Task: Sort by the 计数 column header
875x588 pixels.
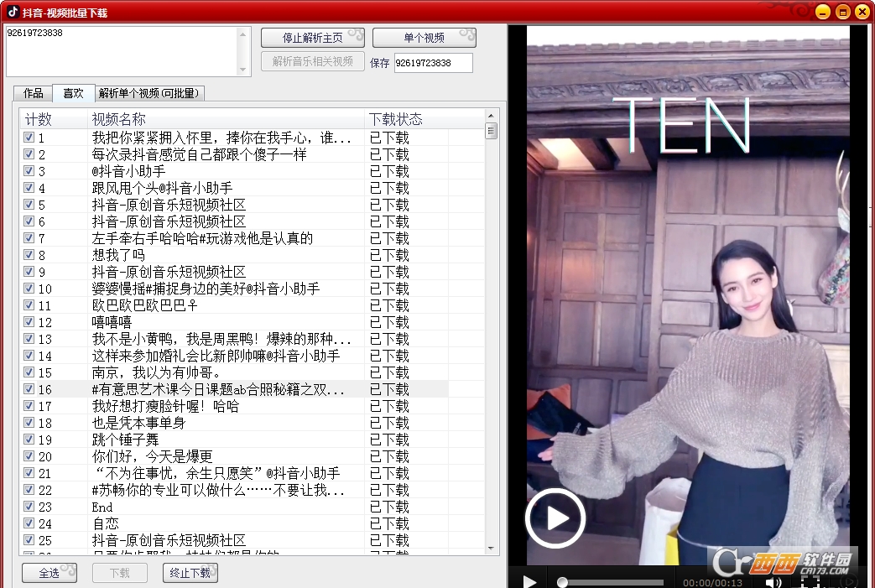Action: [x=55, y=119]
